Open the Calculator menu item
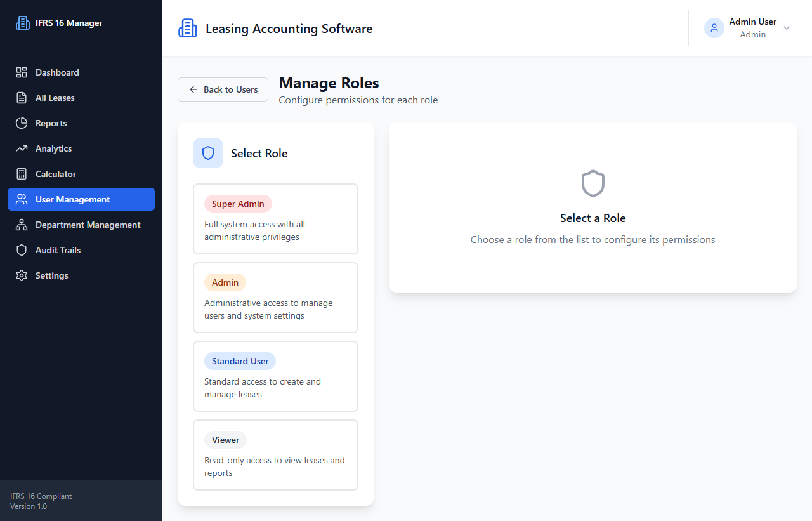Viewport: 812px width, 521px height. coord(81,174)
